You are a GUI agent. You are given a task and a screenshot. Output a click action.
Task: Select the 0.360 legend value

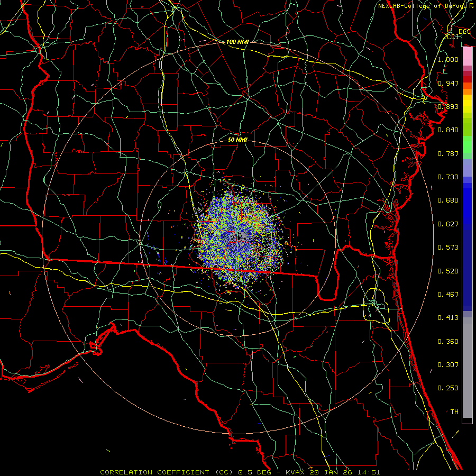click(x=448, y=342)
